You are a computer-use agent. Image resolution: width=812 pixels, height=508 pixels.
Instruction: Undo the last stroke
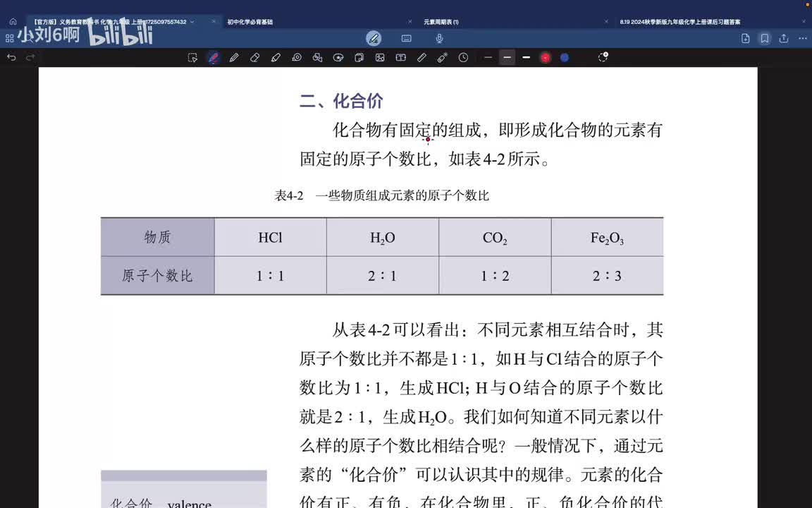(11, 58)
